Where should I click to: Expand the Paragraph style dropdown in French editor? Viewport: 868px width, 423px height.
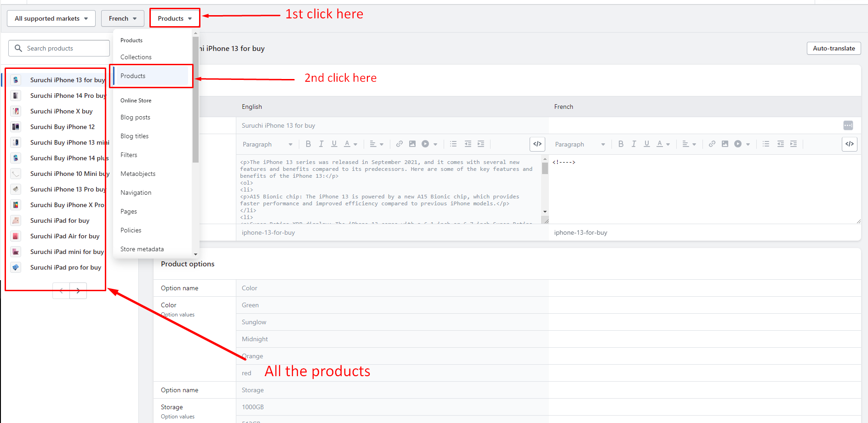[x=579, y=144]
